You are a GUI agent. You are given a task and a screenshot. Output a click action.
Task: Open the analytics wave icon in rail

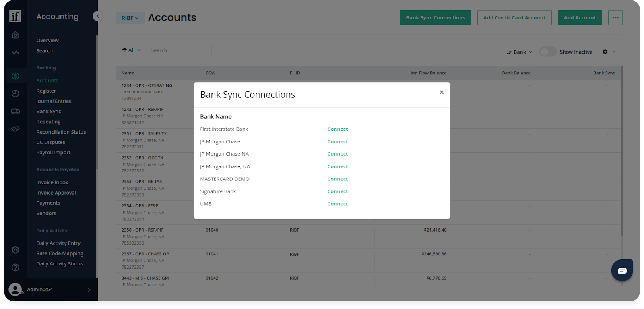point(15,53)
